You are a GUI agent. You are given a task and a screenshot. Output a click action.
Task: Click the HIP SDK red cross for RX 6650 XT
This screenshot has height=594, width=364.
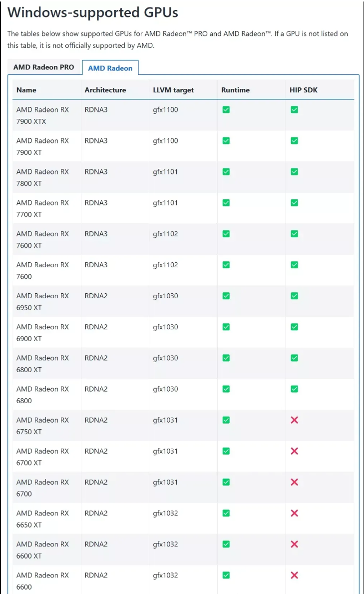coord(294,513)
